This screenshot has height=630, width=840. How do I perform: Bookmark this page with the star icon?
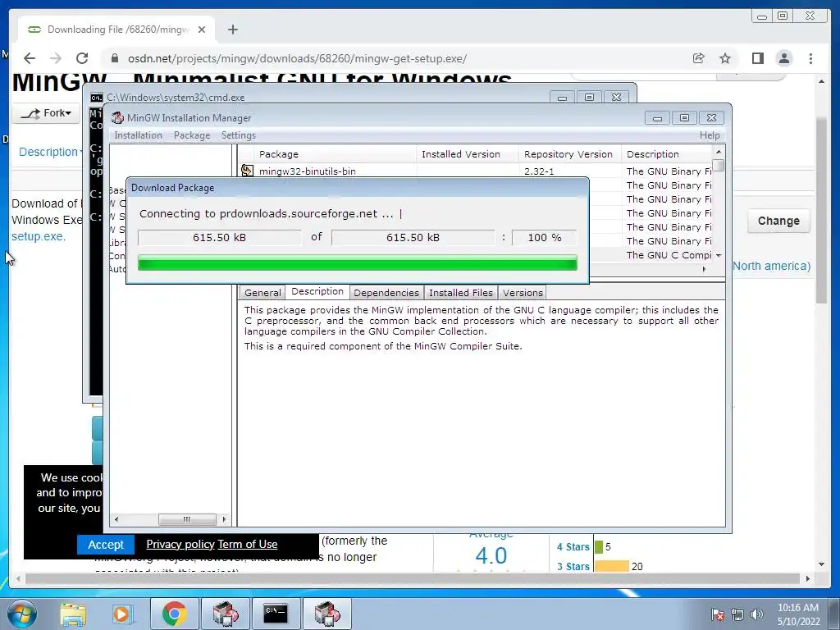725,58
